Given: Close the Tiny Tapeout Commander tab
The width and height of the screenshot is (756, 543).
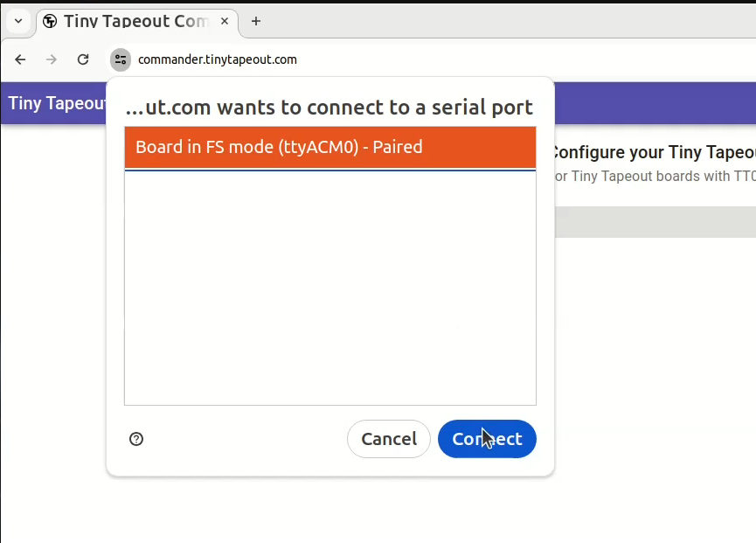Looking at the screenshot, I should click(x=225, y=21).
